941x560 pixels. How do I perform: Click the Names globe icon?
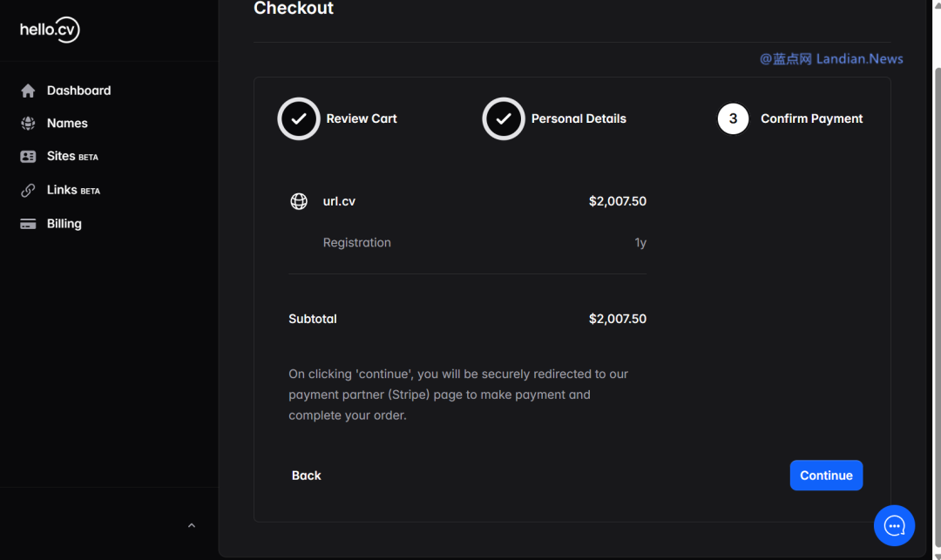tap(28, 123)
